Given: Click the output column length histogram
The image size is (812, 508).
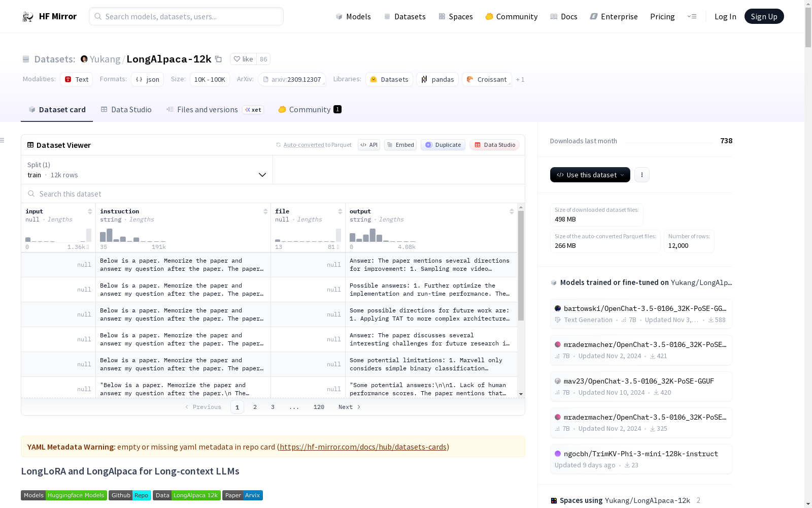Looking at the screenshot, I should click(383, 235).
